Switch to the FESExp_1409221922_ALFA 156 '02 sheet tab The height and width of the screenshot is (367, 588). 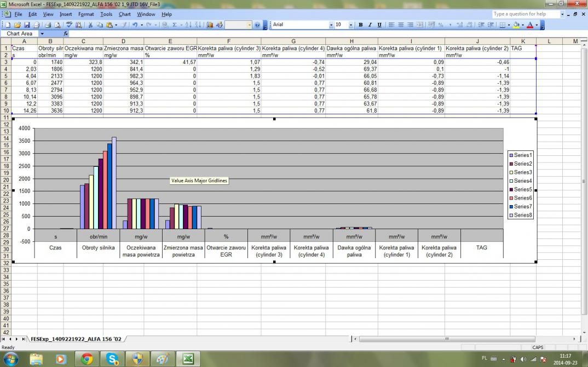point(76,339)
